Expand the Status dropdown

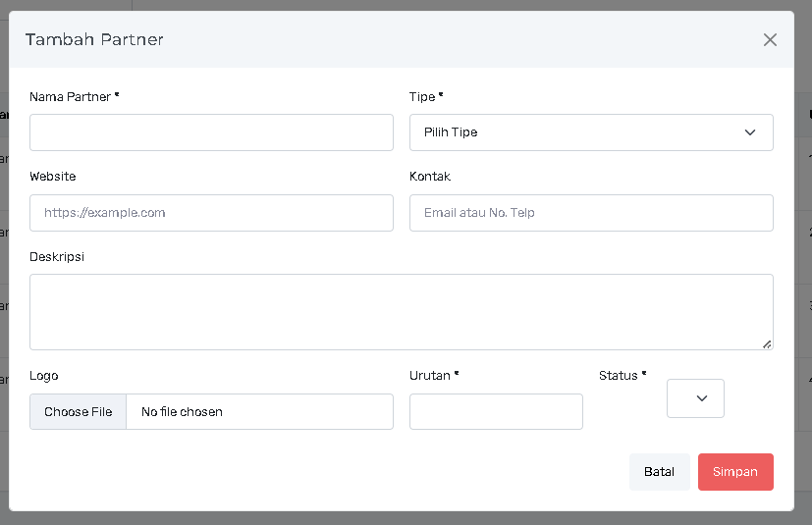click(x=695, y=398)
